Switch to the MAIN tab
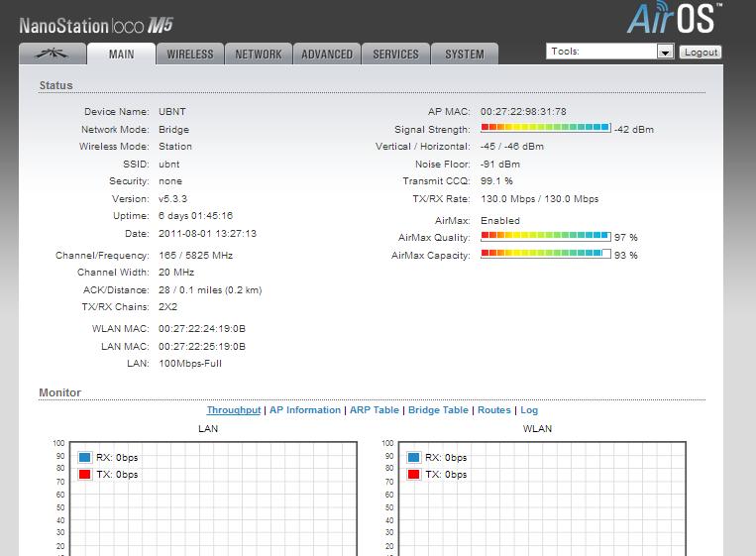756x556 pixels. click(122, 55)
